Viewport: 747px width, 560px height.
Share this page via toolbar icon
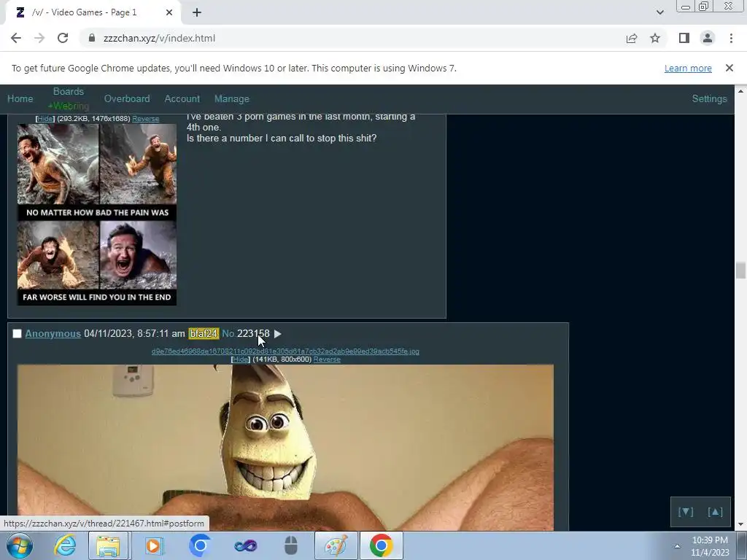pos(632,38)
